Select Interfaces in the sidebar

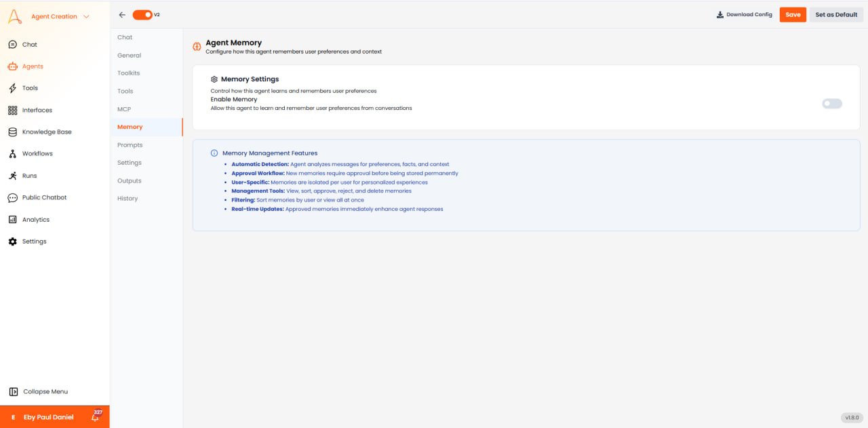pyautogui.click(x=37, y=110)
